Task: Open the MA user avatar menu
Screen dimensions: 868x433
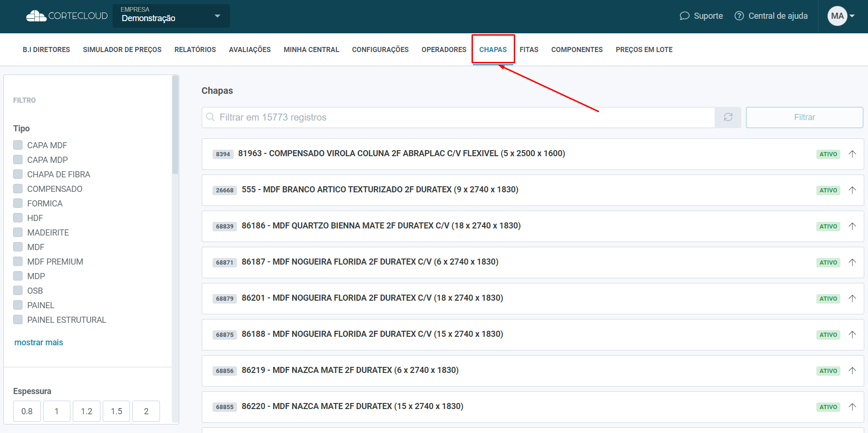Action: coord(837,16)
